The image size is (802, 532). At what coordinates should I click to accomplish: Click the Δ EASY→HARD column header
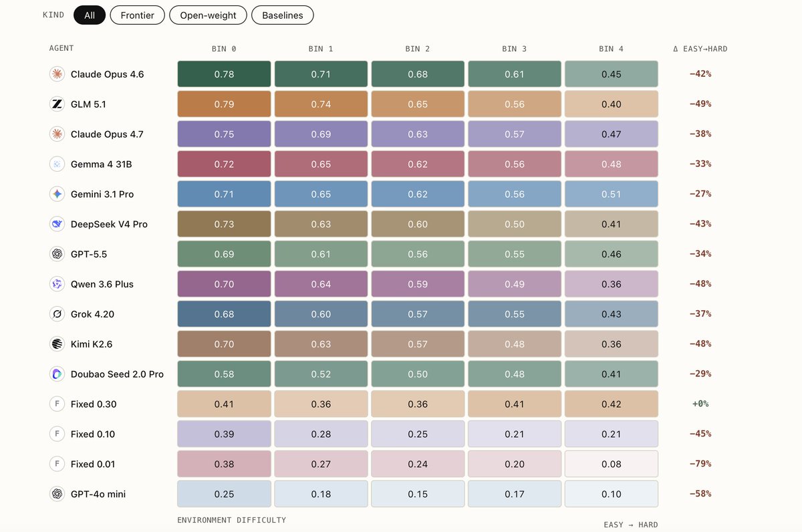pos(700,49)
